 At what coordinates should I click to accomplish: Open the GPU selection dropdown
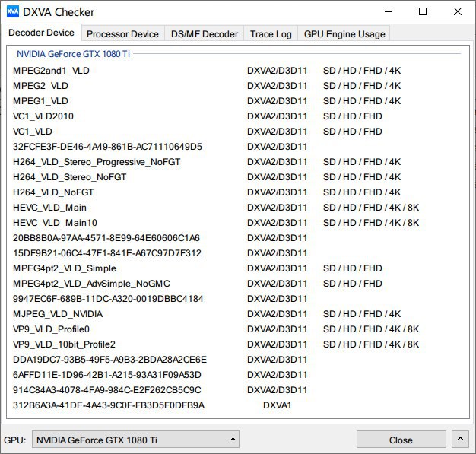pyautogui.click(x=136, y=440)
